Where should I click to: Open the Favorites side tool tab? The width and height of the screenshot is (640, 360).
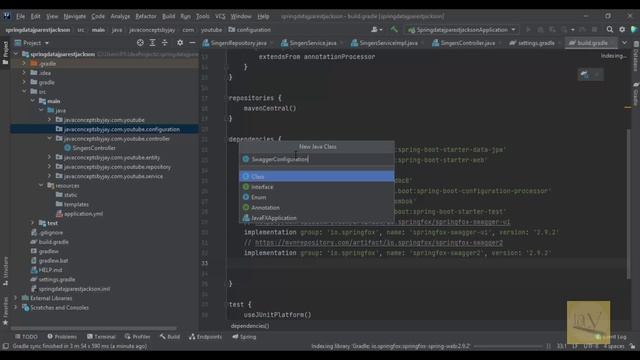(5, 311)
